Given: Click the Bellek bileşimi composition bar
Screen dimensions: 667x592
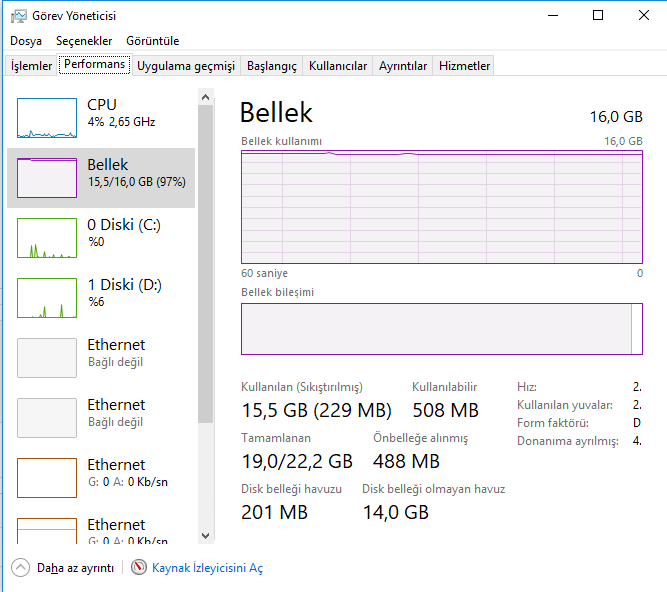Looking at the screenshot, I should 440,329.
